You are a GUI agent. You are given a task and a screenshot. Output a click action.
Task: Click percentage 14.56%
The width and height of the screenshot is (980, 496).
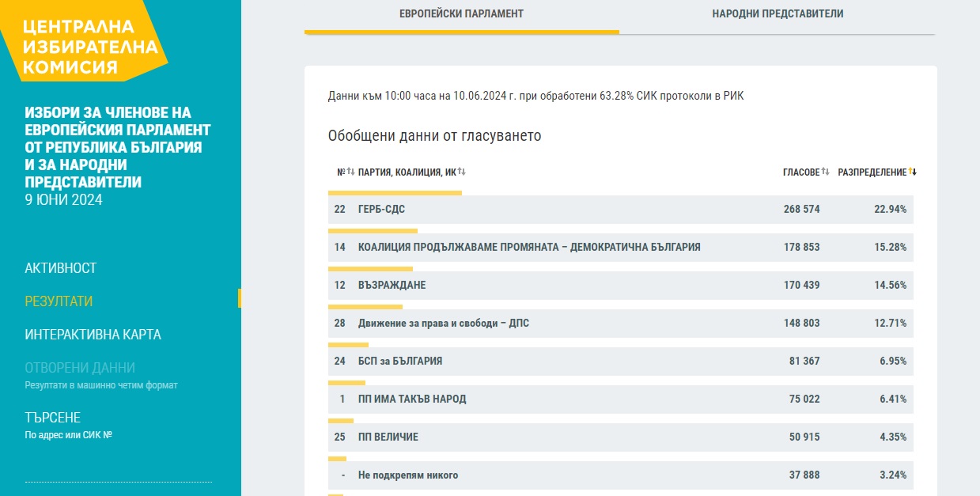tap(891, 286)
